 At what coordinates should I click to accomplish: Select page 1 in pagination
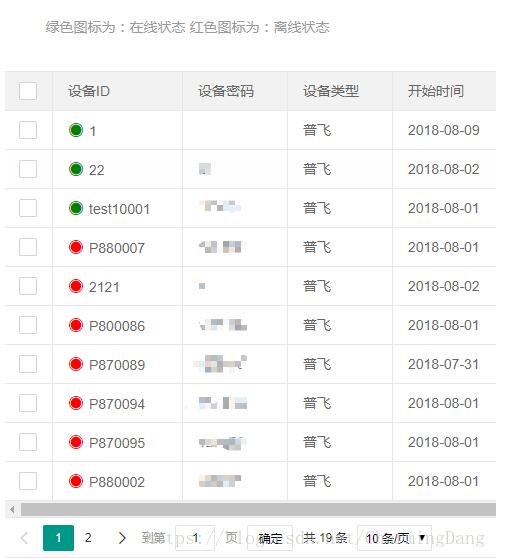(58, 538)
